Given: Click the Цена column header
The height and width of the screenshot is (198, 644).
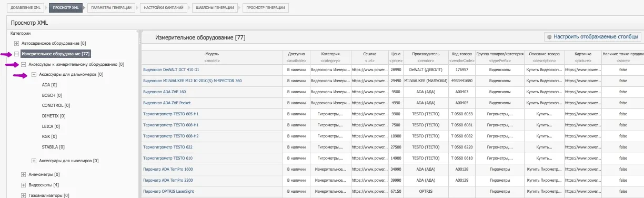Looking at the screenshot, I should [396, 57].
